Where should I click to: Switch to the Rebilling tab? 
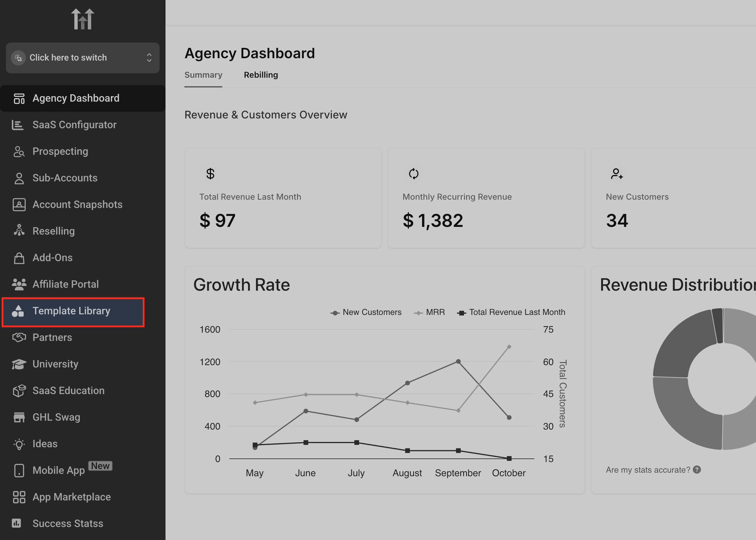(261, 75)
